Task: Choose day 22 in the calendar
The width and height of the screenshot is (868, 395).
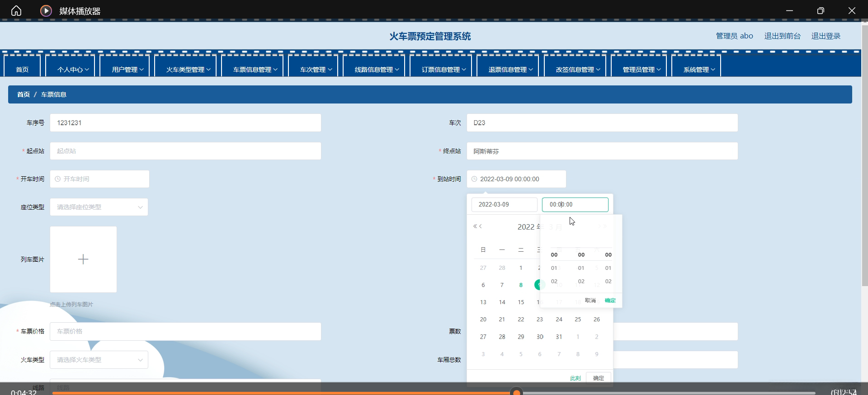Action: coord(521,319)
